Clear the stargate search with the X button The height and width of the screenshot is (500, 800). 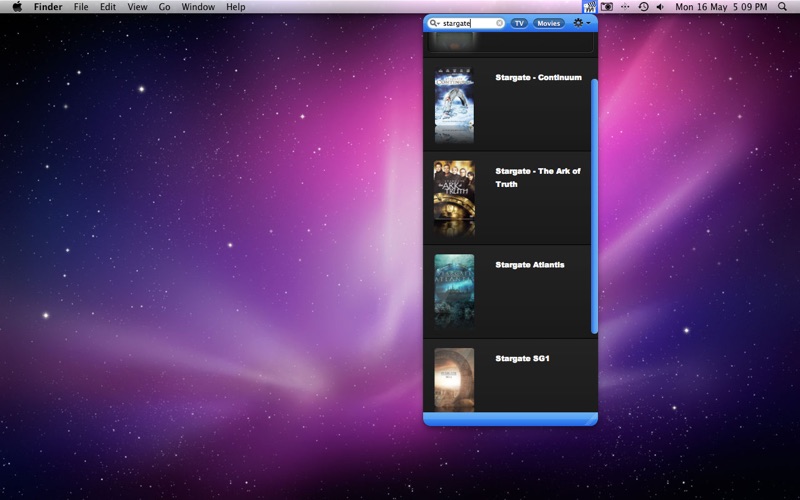pos(499,23)
